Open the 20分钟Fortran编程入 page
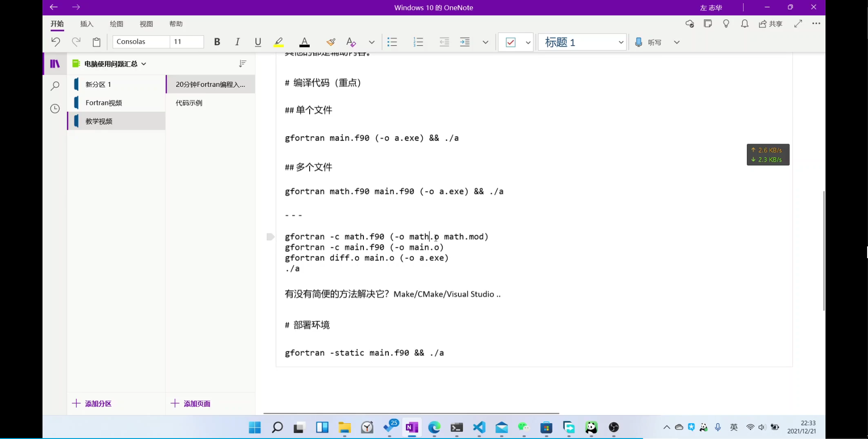The image size is (868, 439). (x=210, y=85)
